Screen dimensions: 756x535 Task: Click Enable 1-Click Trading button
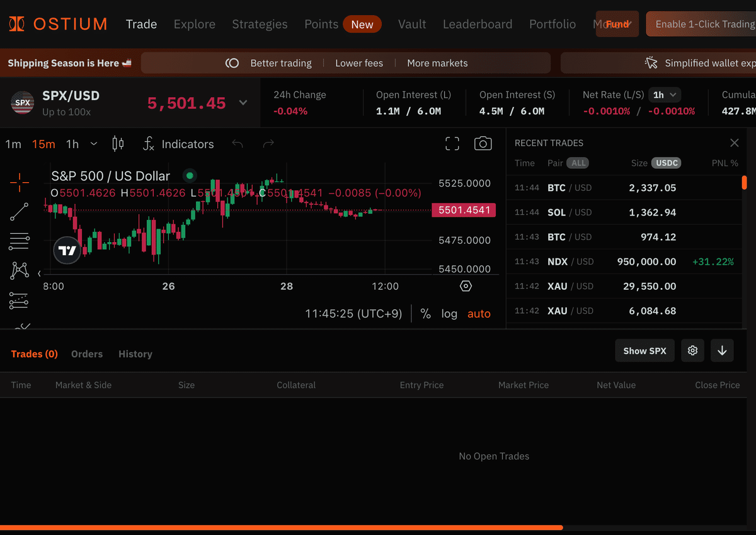point(701,24)
